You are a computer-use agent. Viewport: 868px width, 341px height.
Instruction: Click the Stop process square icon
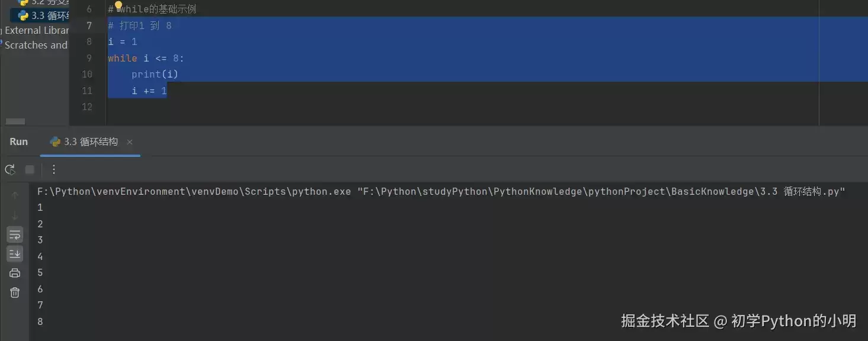point(30,170)
